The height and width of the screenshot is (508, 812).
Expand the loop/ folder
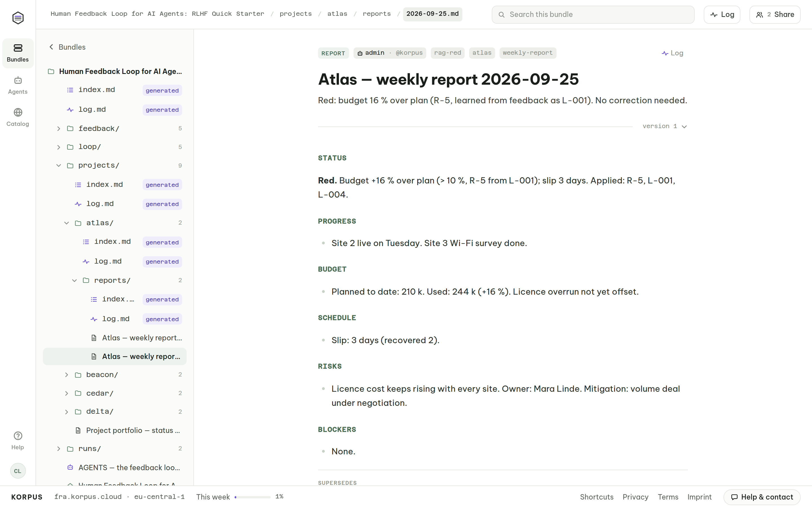click(x=59, y=147)
